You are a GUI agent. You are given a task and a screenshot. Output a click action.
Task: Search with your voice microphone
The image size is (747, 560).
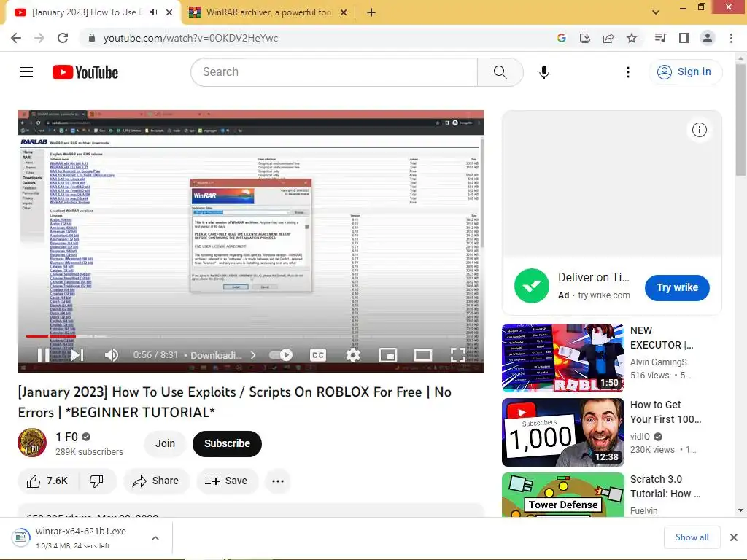[x=543, y=72]
